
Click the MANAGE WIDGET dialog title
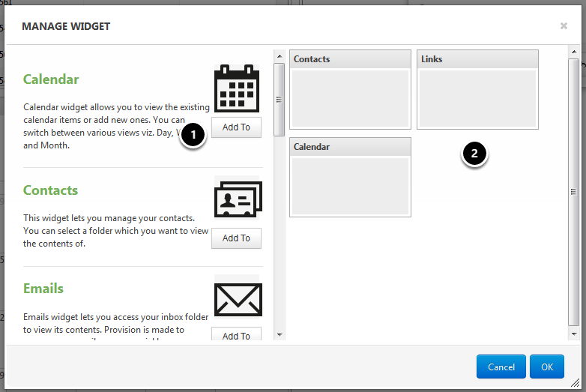coord(66,26)
